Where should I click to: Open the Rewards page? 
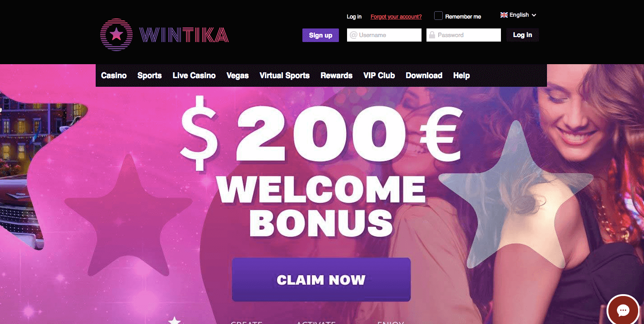pyautogui.click(x=336, y=75)
